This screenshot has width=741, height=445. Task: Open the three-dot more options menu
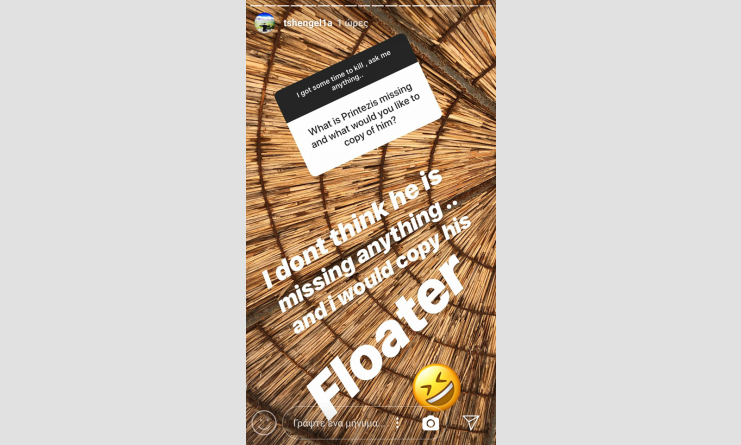pos(398,423)
